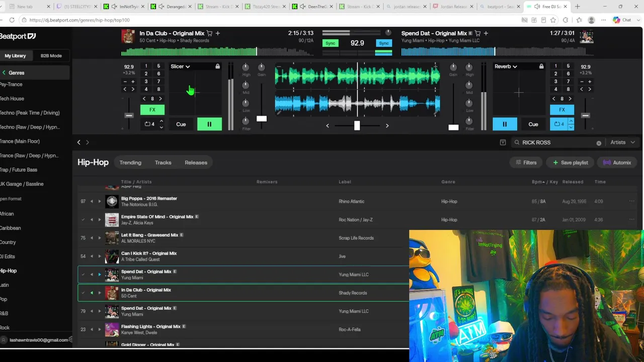This screenshot has height=362, width=644.
Task: Open the Slicer effect dropdown
Action: [180, 66]
